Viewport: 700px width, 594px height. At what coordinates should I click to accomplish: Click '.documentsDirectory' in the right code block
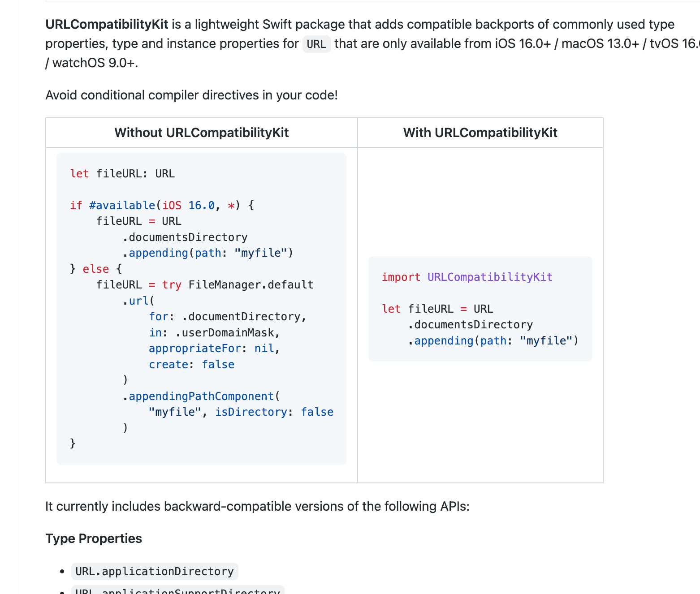point(470,324)
